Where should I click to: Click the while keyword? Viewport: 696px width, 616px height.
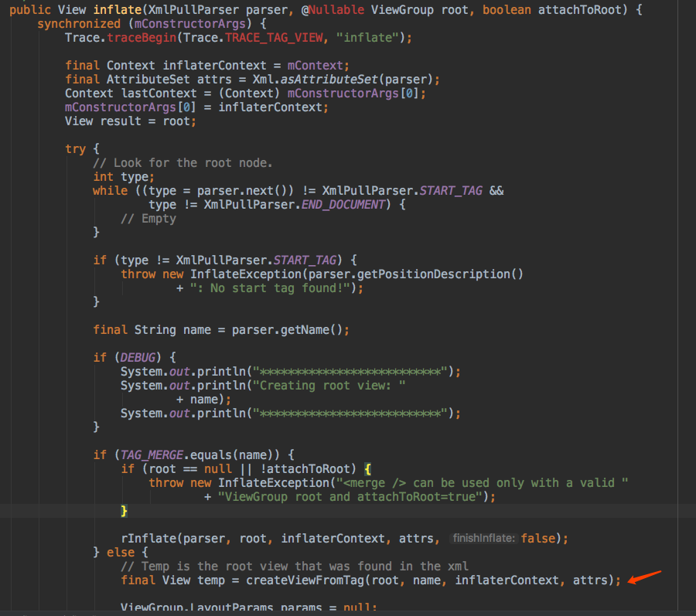click(x=110, y=191)
